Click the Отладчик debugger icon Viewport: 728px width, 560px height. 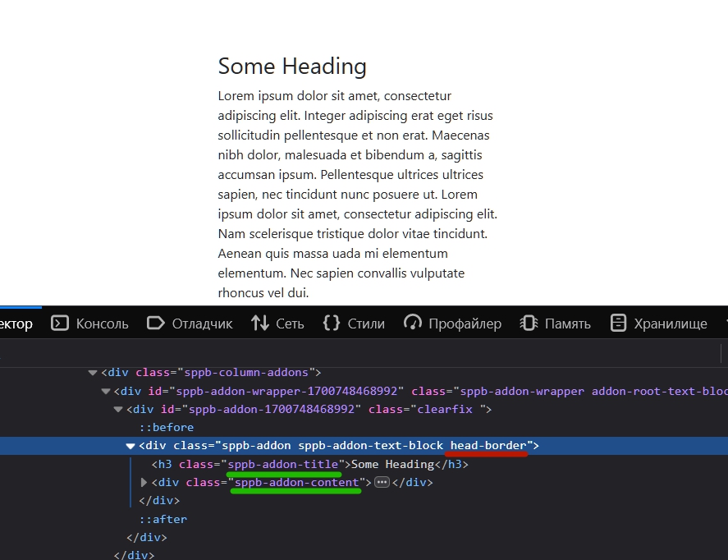[x=155, y=324]
